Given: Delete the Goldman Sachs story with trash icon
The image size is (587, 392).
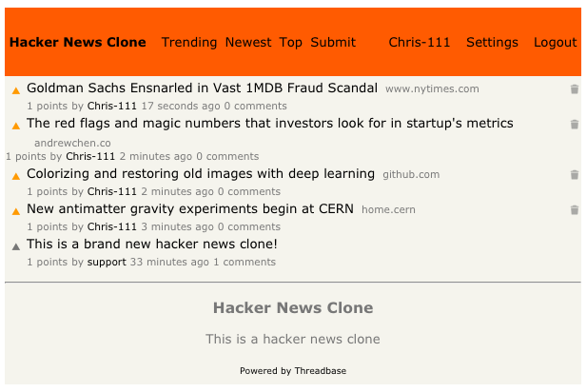Looking at the screenshot, I should pos(574,89).
